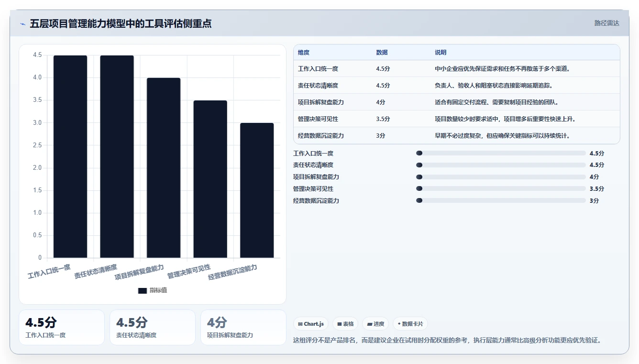The height and width of the screenshot is (364, 639).
Task: Click the 4.5 y-axis label on the chart
Action: click(37, 55)
